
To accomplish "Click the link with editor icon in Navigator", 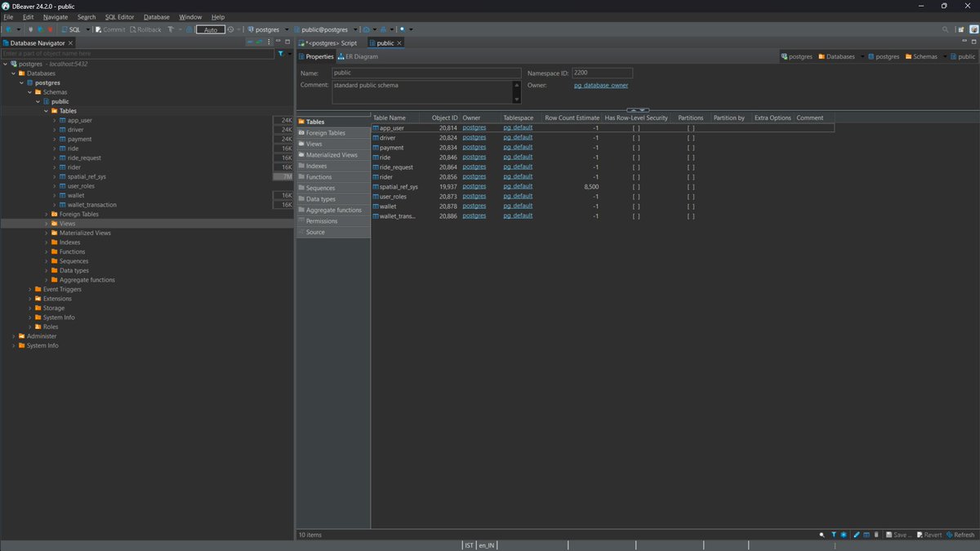I will tap(260, 42).
